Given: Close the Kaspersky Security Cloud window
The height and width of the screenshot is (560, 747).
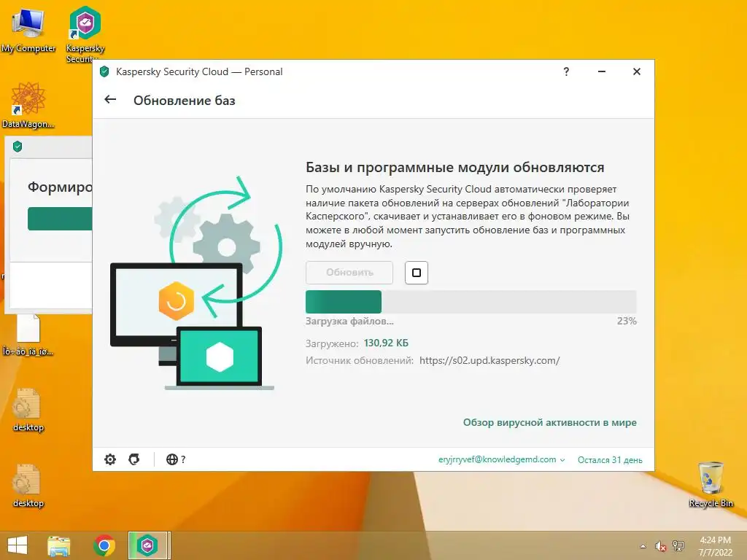Looking at the screenshot, I should pos(636,71).
